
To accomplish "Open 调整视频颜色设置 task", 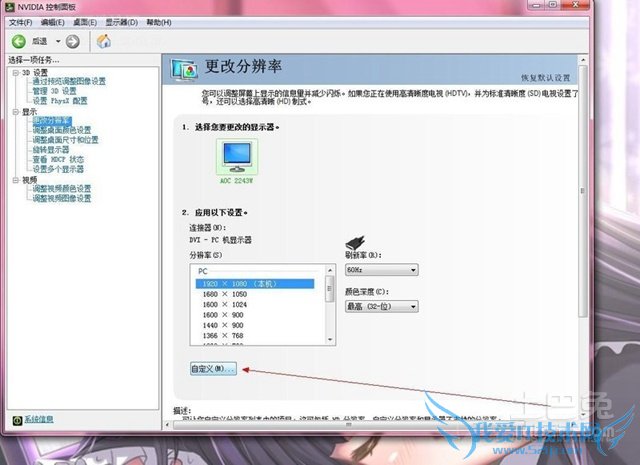I will (62, 189).
